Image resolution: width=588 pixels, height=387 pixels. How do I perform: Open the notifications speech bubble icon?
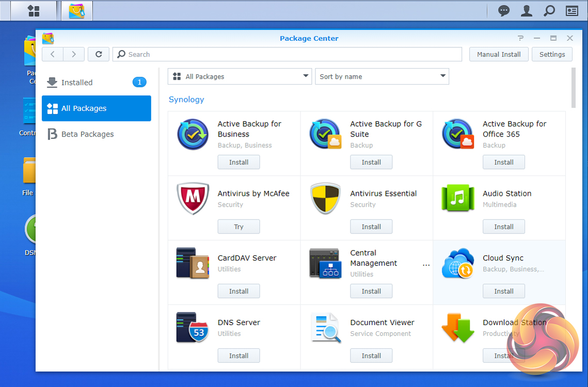[x=504, y=11]
